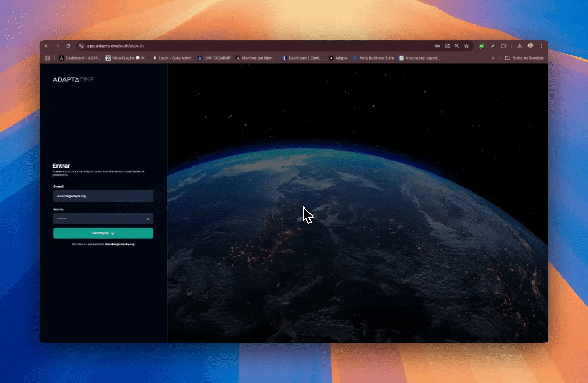
Task: Click the browser back arrow
Action: [46, 46]
